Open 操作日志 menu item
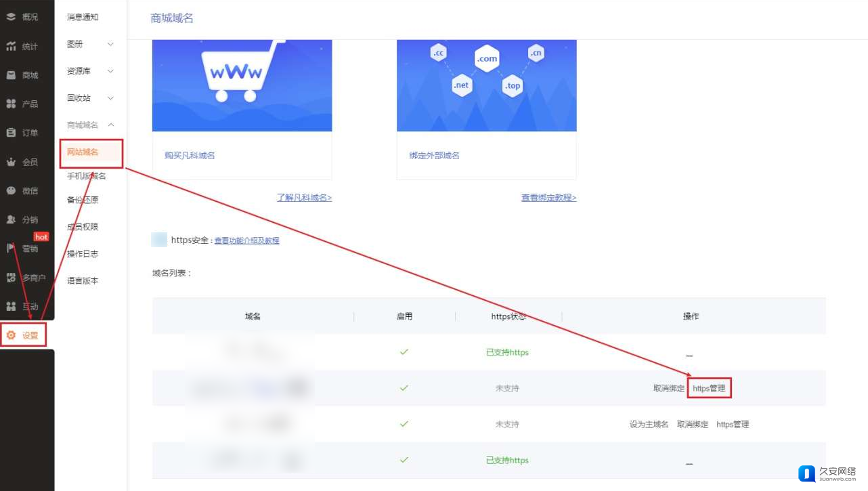Screen dimensions: 868x491 point(83,254)
